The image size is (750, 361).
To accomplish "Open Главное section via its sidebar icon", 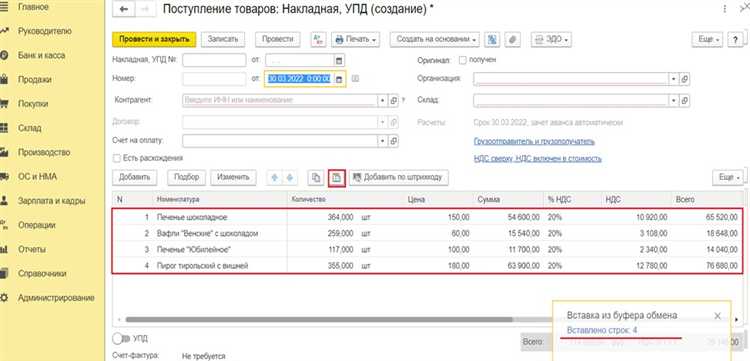I will pyautogui.click(x=4, y=7).
